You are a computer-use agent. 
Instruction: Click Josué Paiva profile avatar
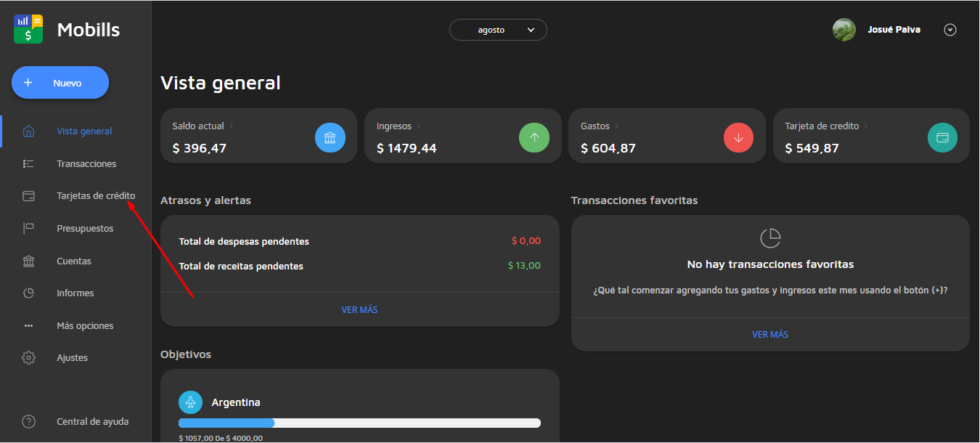click(x=844, y=30)
